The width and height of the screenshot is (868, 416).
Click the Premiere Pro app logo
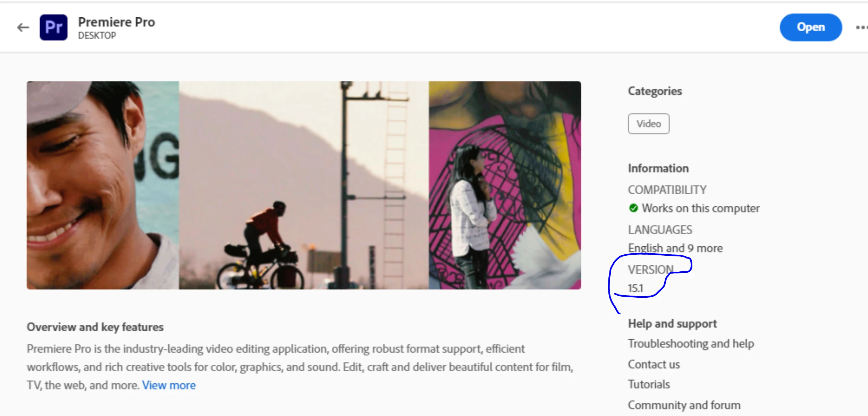click(53, 27)
